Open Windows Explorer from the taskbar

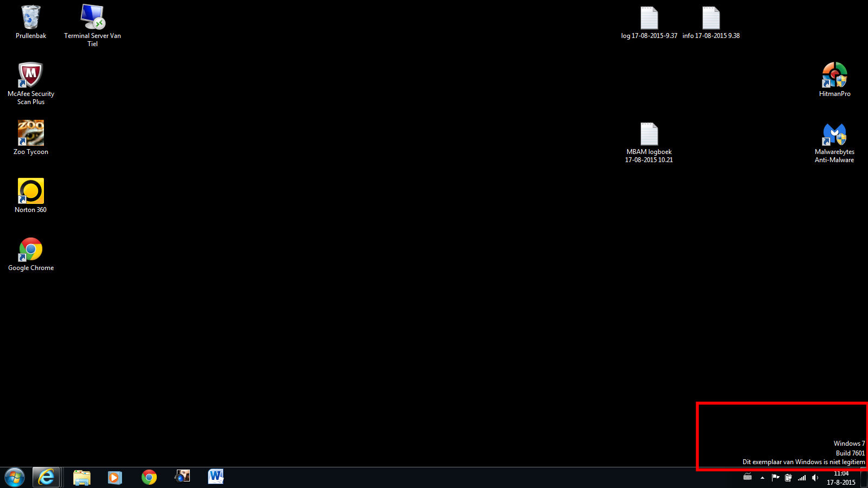click(82, 477)
